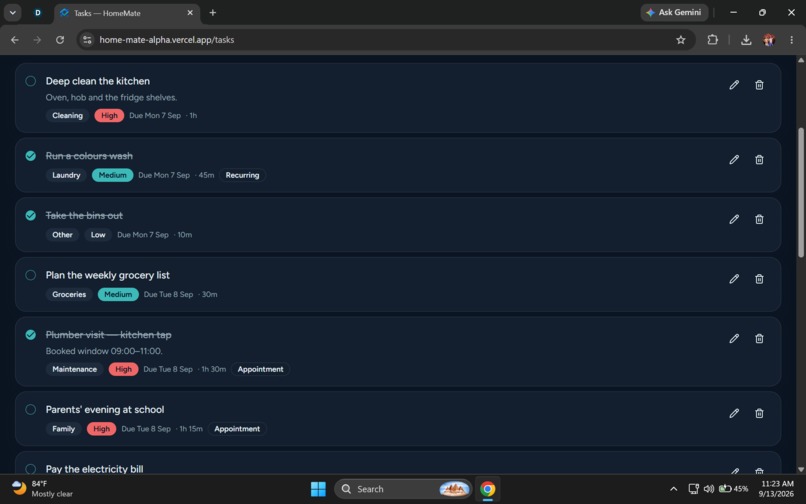Screen dimensions: 806x504
Task: Click the Appointment tag on Plumber visit
Action: click(260, 369)
